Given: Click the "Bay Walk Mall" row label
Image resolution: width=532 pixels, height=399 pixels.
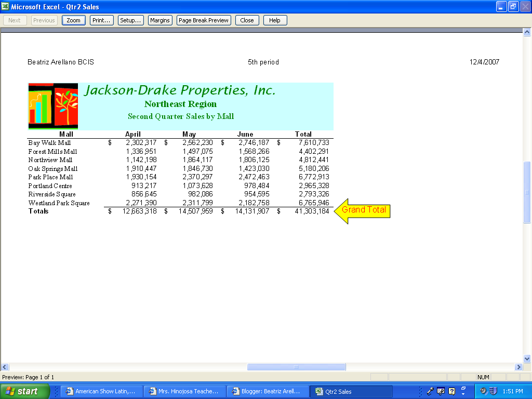Looking at the screenshot, I should pos(49,143).
